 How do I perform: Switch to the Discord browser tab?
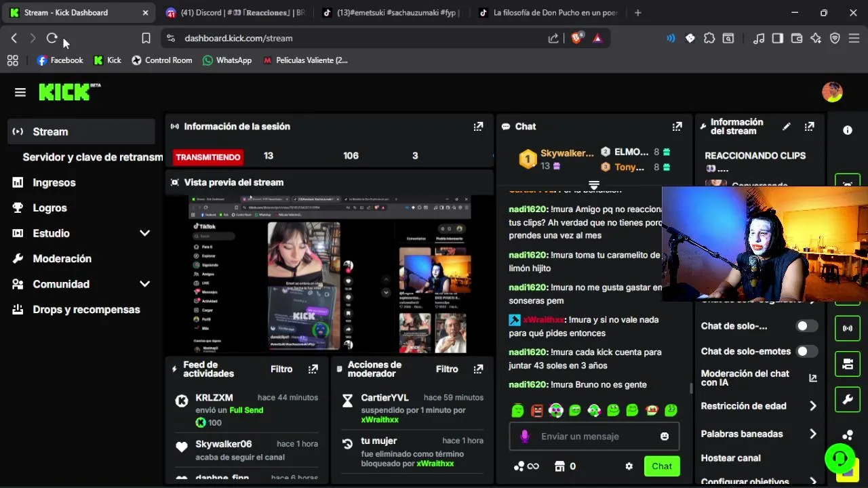[x=235, y=13]
